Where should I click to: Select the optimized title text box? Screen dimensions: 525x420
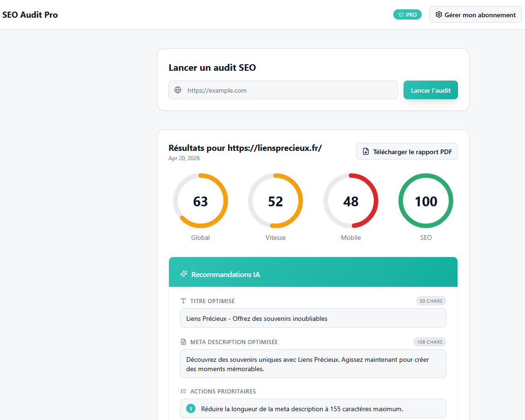tap(313, 318)
